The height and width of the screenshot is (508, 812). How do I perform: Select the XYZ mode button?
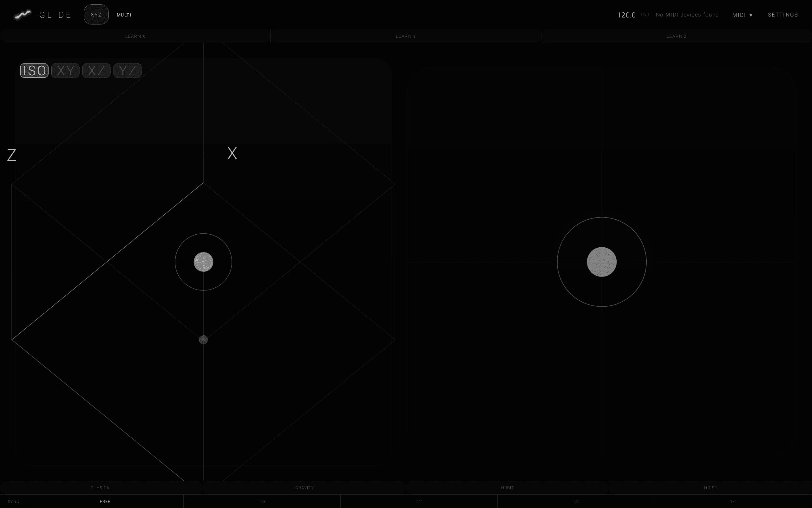[x=96, y=15]
